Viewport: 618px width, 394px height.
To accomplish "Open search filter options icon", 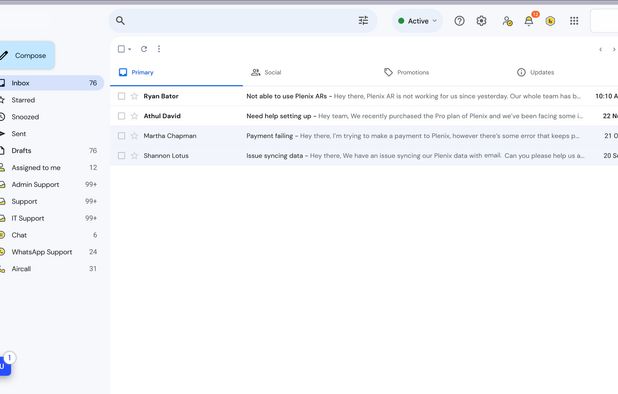I will click(363, 20).
